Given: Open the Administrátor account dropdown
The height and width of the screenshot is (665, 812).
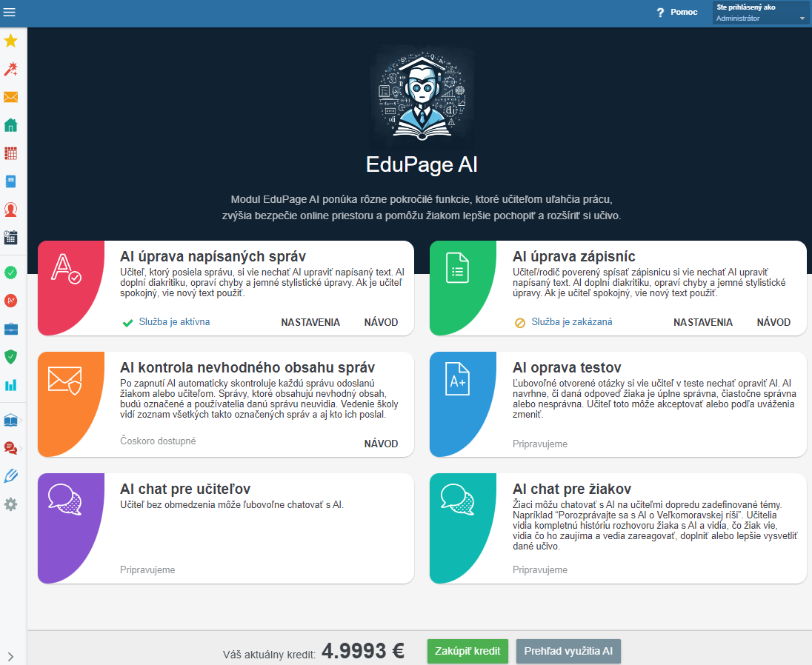Looking at the screenshot, I should (x=760, y=13).
